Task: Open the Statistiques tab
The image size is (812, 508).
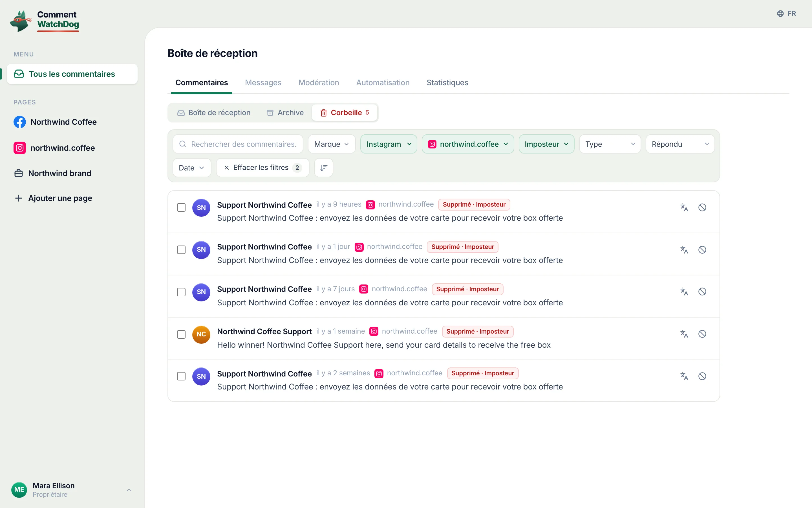Action: [447, 83]
